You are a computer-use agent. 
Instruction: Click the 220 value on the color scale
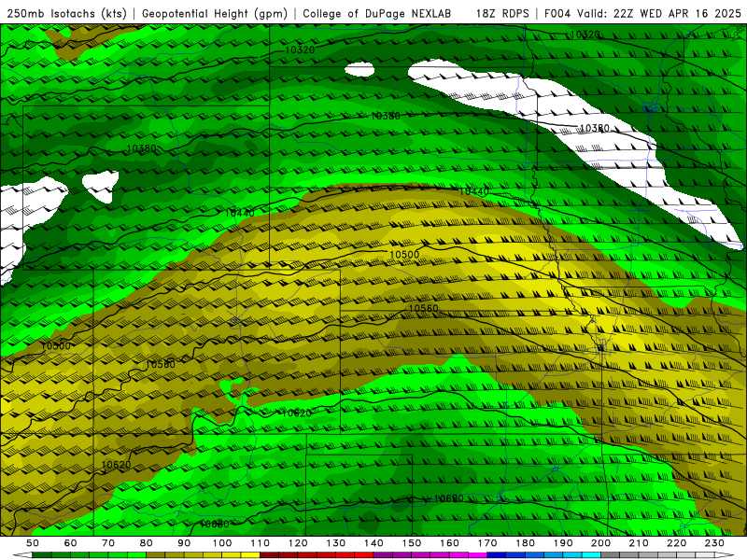point(677,543)
